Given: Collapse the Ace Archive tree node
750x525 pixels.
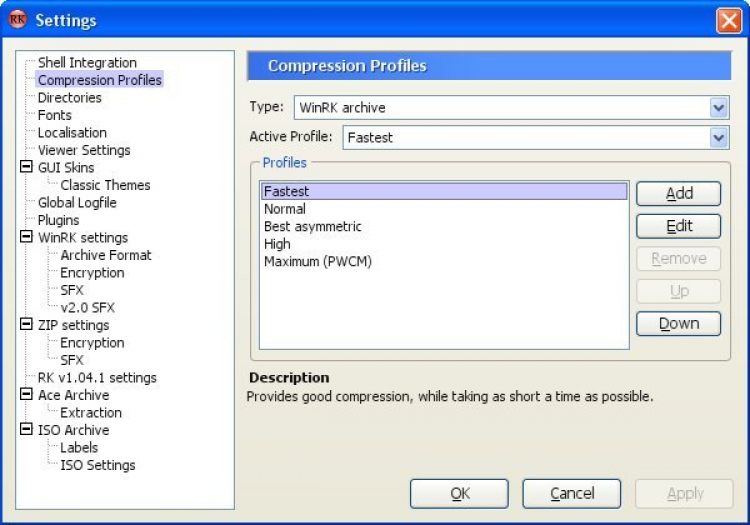Looking at the screenshot, I should pos(26,394).
